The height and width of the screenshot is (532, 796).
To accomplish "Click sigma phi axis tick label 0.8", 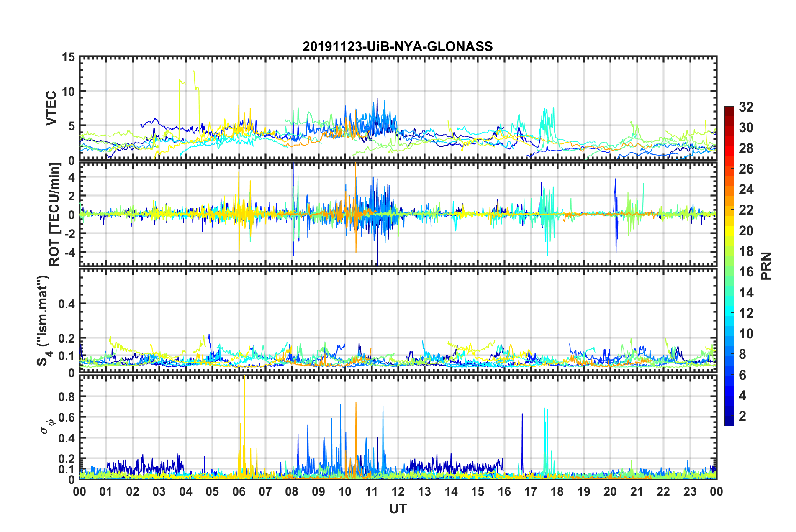I will click(67, 396).
